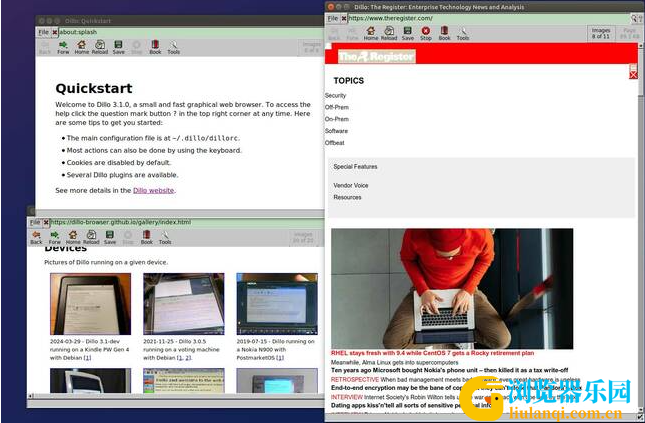Click the theregister.com address field
The width and height of the screenshot is (645, 423).
tap(489, 19)
